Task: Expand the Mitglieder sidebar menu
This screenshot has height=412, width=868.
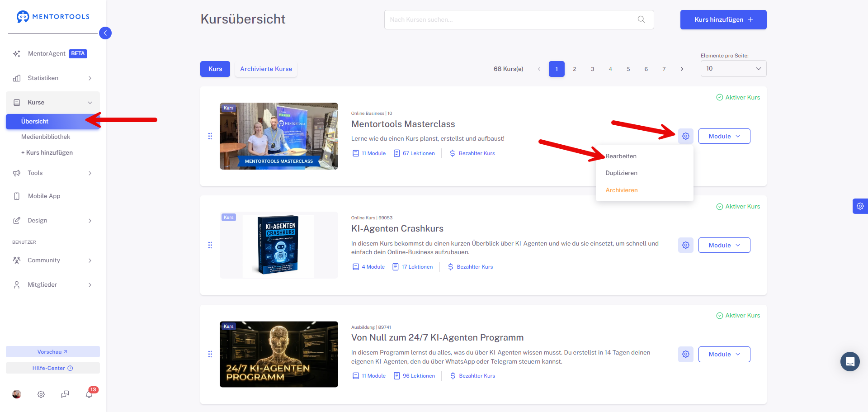Action: (x=53, y=284)
